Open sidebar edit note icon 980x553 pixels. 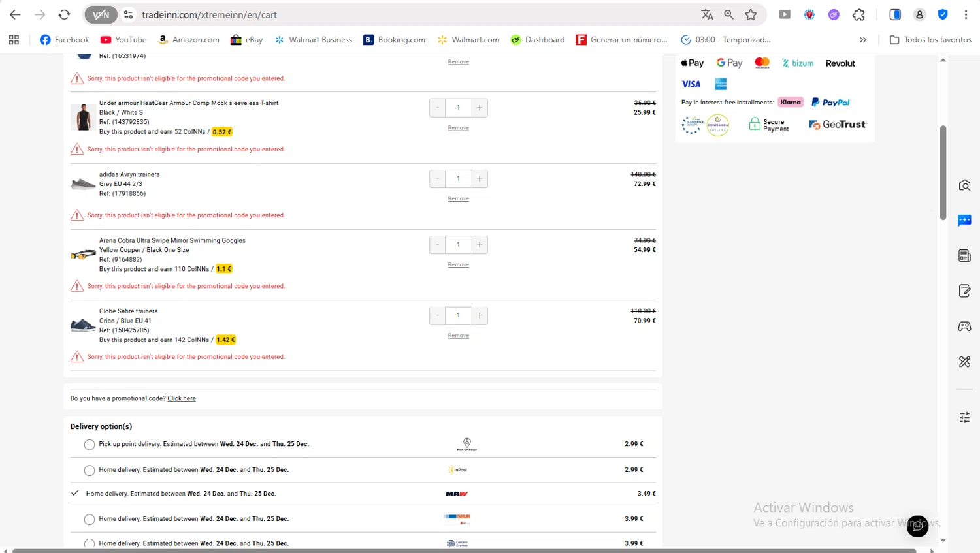964,291
